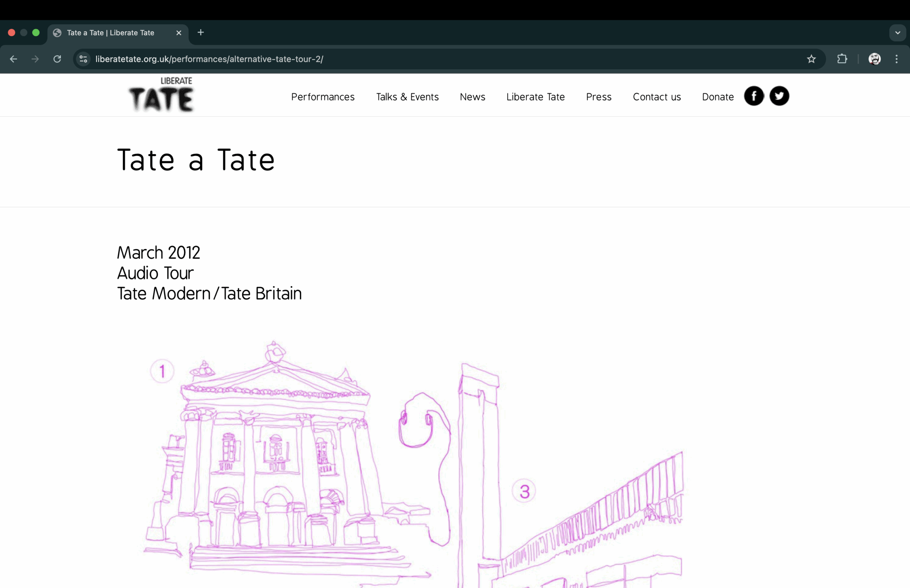
Task: Open the Talks & Events menu
Action: tap(407, 97)
